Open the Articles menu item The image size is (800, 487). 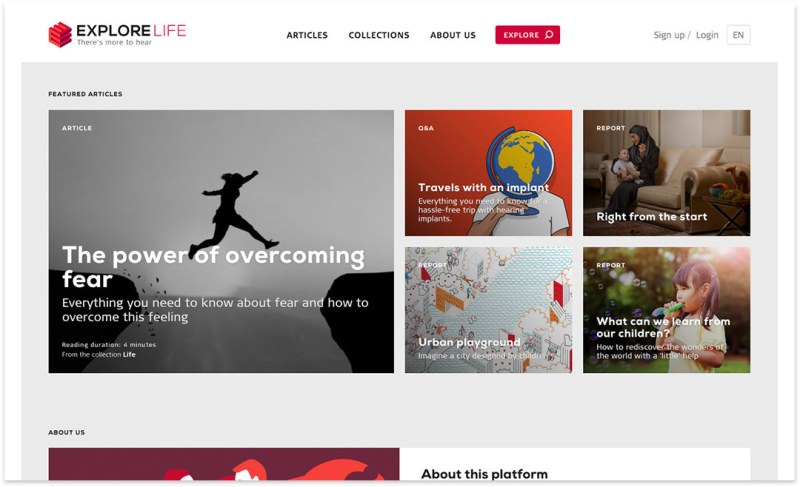pyautogui.click(x=307, y=35)
